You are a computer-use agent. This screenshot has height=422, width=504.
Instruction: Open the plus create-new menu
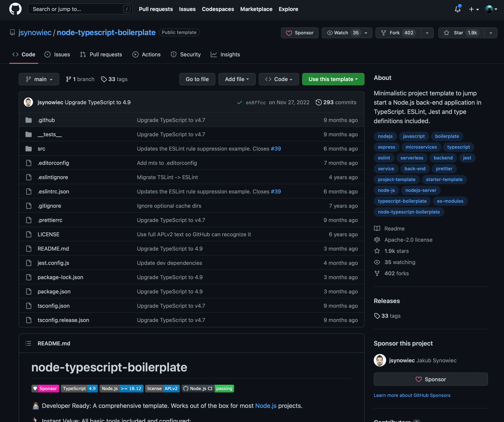pos(474,9)
